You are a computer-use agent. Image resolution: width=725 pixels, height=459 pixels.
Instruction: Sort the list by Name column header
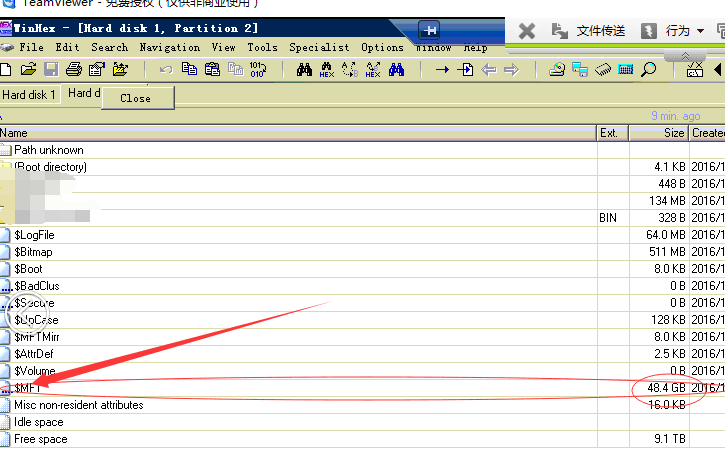15,133
